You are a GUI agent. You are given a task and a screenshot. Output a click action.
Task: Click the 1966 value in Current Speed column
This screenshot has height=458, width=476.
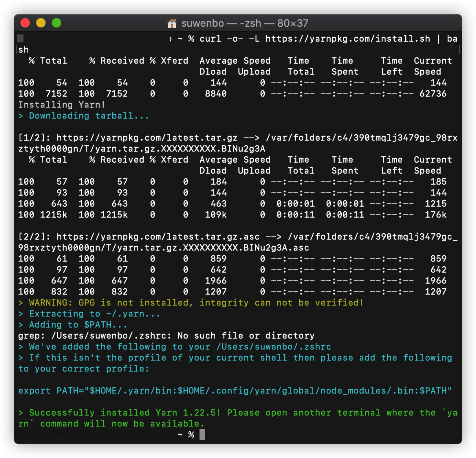click(x=436, y=280)
